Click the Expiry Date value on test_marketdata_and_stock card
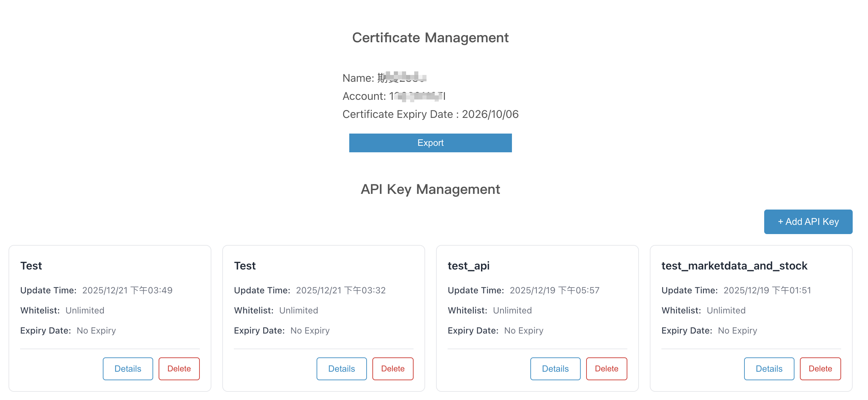 737,330
